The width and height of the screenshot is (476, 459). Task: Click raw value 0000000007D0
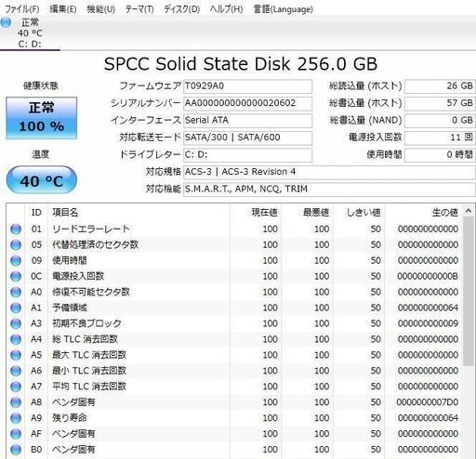tap(428, 402)
